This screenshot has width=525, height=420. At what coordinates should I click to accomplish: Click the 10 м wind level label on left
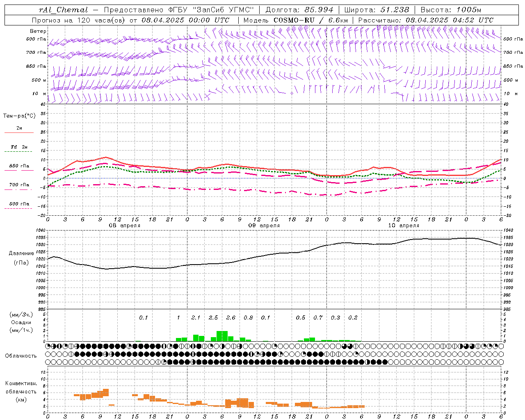pyautogui.click(x=39, y=94)
